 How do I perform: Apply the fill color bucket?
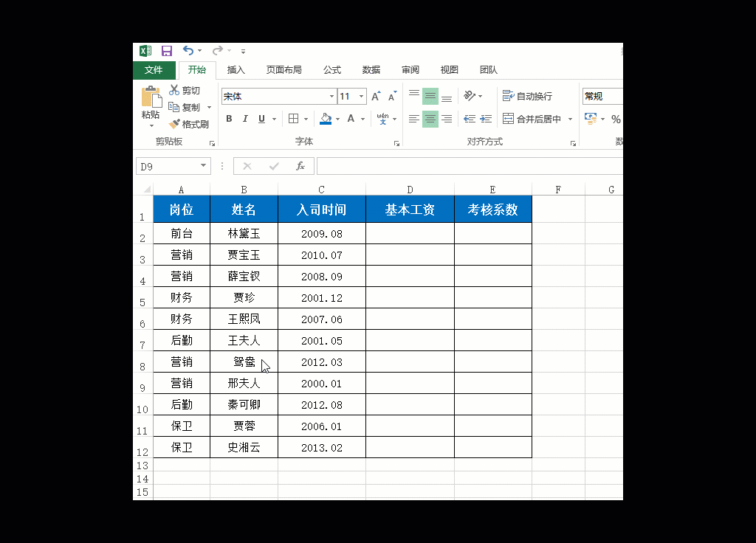click(x=326, y=119)
